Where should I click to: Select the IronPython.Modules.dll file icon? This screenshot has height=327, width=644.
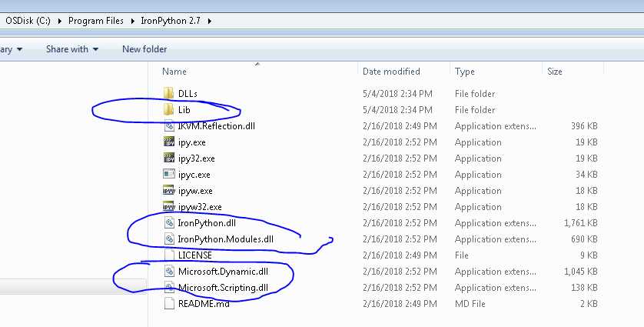(169, 239)
